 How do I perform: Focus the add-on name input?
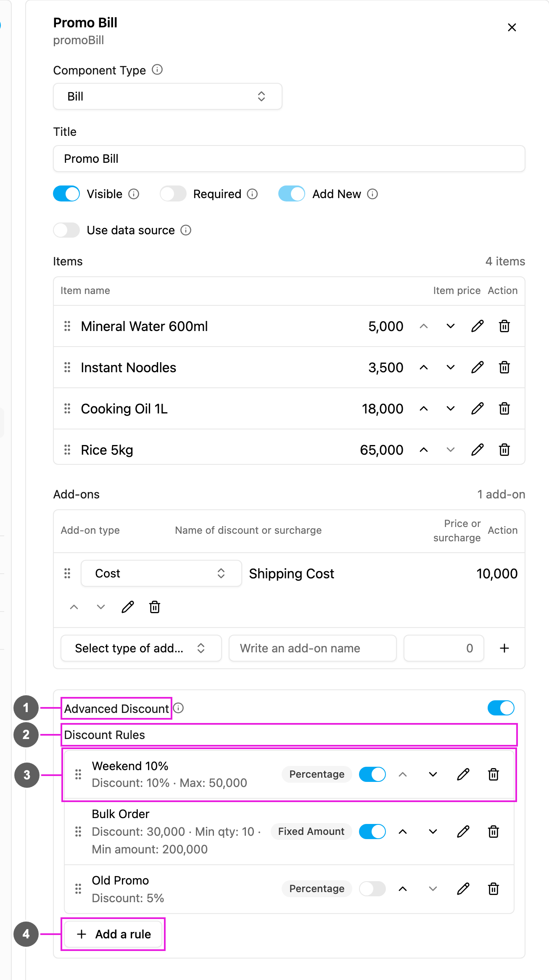coord(313,648)
